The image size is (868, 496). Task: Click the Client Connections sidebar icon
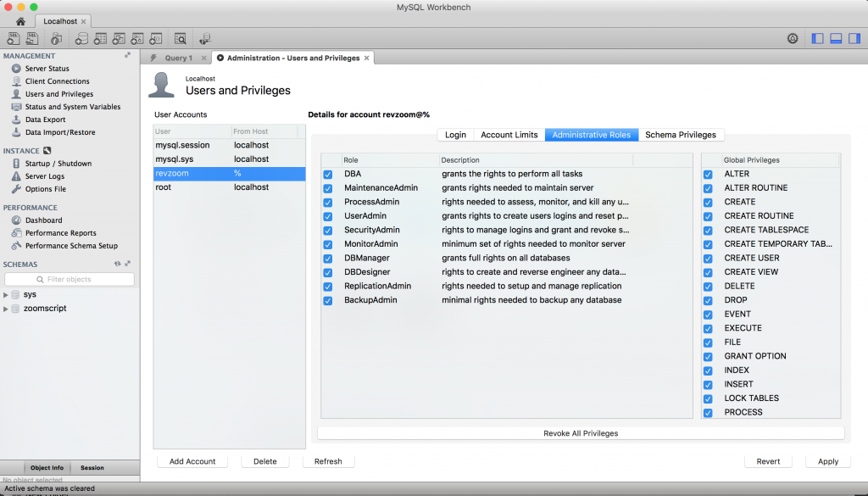(x=16, y=81)
